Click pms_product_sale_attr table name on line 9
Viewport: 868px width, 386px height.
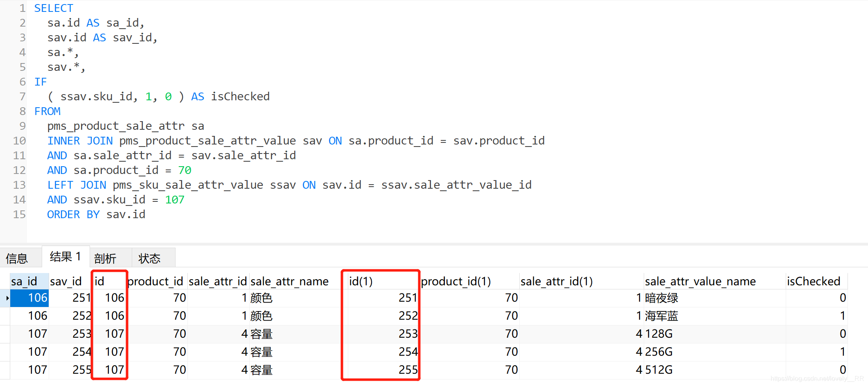click(x=116, y=126)
